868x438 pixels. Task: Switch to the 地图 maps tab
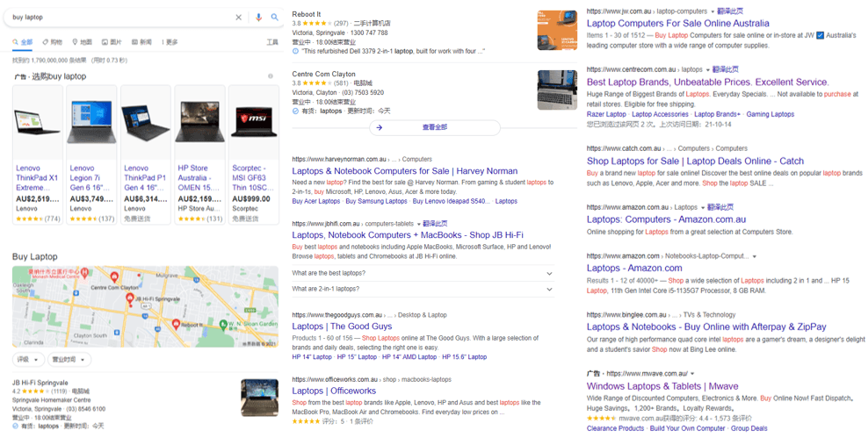point(82,42)
